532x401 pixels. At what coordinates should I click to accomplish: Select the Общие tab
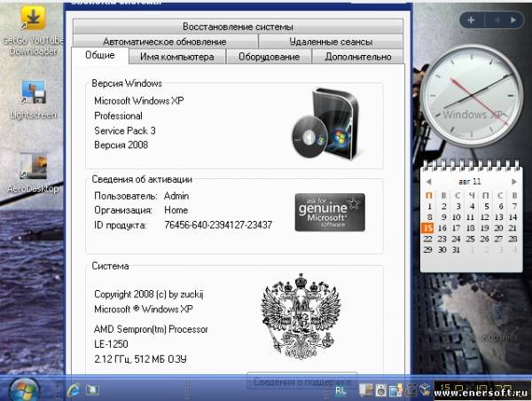click(99, 55)
